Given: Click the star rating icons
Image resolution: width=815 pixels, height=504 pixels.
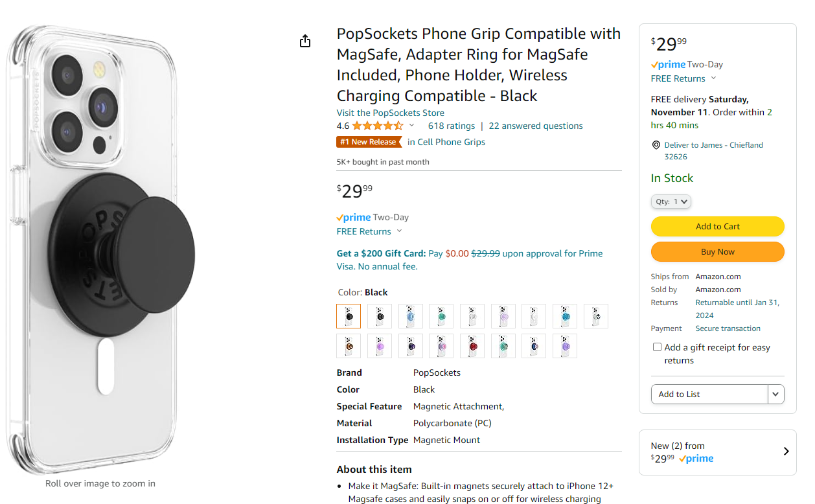Looking at the screenshot, I should (x=378, y=126).
